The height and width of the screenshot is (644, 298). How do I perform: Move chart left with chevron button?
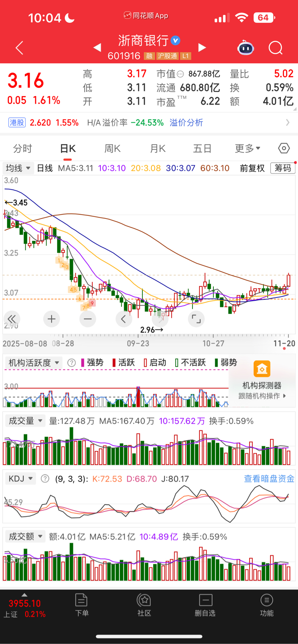point(124,319)
